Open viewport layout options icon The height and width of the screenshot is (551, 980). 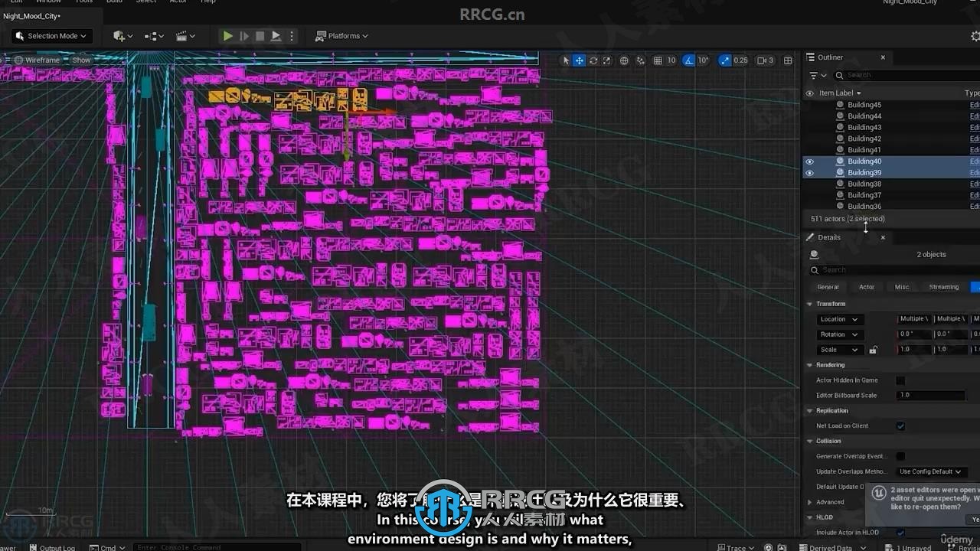click(787, 60)
